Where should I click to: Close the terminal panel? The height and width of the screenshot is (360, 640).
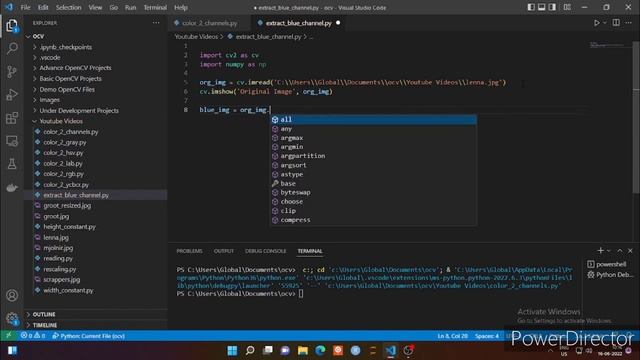click(630, 251)
